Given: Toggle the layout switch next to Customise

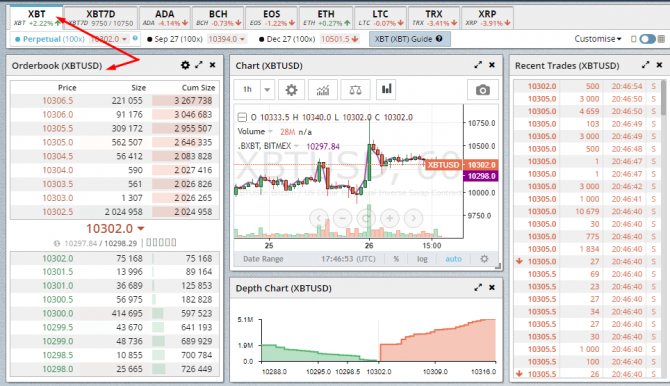Looking at the screenshot, I should 647,39.
